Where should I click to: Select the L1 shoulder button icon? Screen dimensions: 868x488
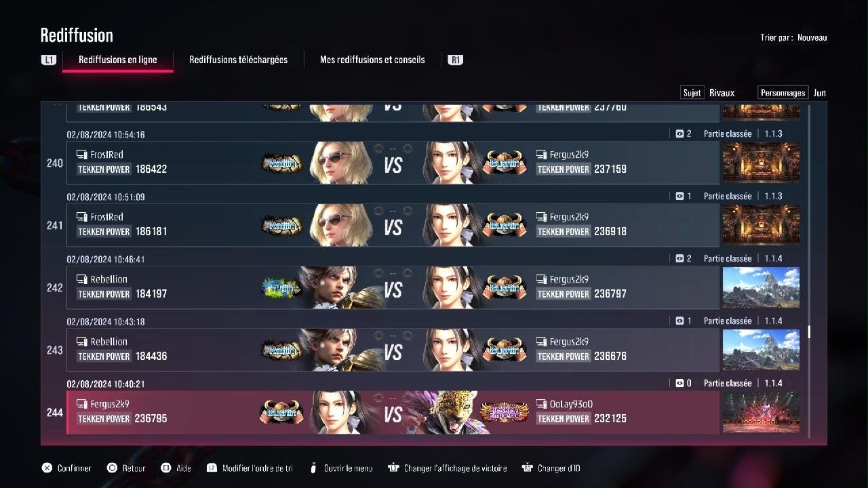[x=48, y=60]
